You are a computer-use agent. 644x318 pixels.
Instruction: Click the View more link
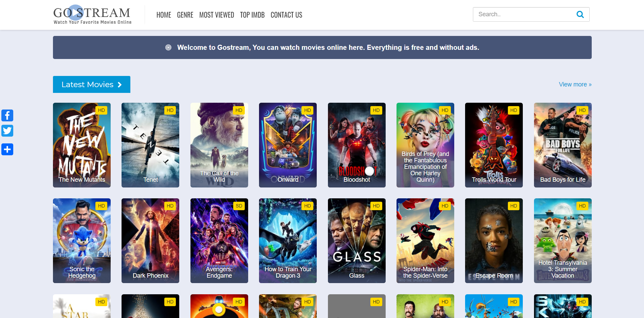575,84
